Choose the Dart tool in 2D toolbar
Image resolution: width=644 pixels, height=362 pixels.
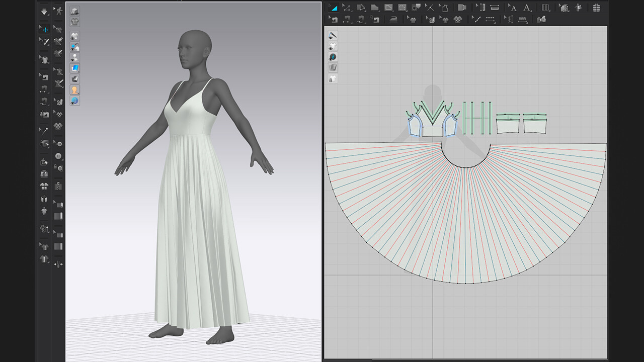pyautogui.click(x=416, y=8)
